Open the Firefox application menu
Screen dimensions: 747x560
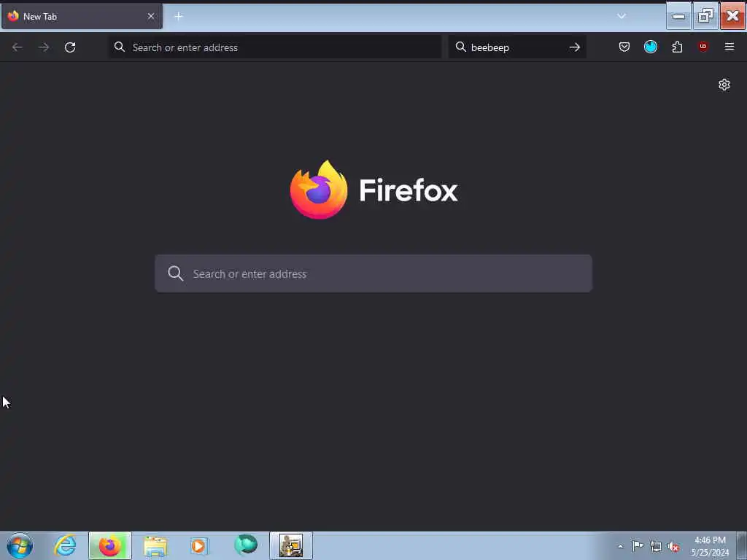(x=729, y=47)
